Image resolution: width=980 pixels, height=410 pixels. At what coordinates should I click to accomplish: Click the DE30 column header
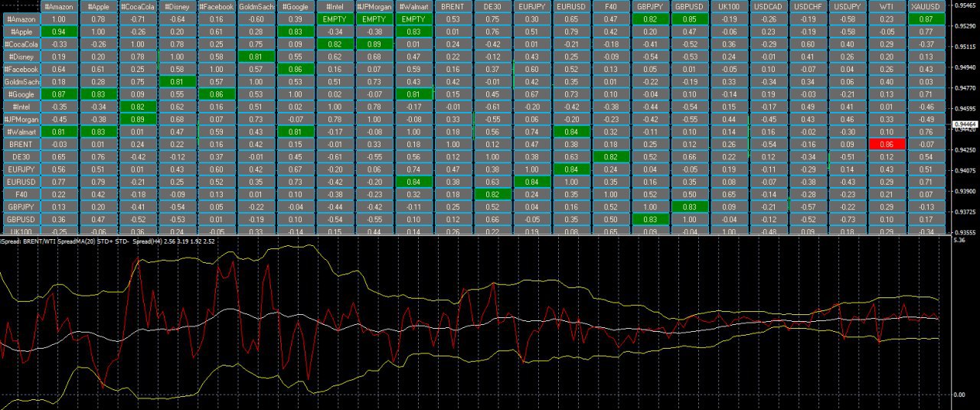(492, 5)
